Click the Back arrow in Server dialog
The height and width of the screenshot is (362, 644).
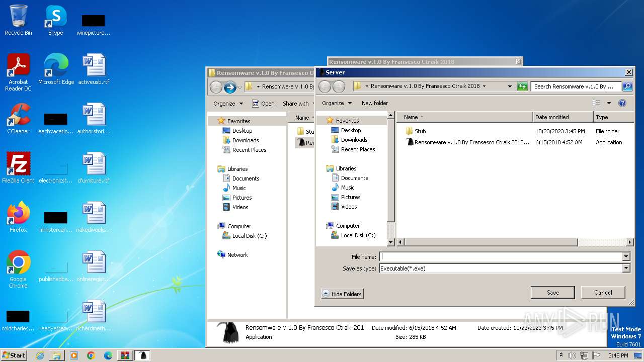pyautogui.click(x=325, y=86)
